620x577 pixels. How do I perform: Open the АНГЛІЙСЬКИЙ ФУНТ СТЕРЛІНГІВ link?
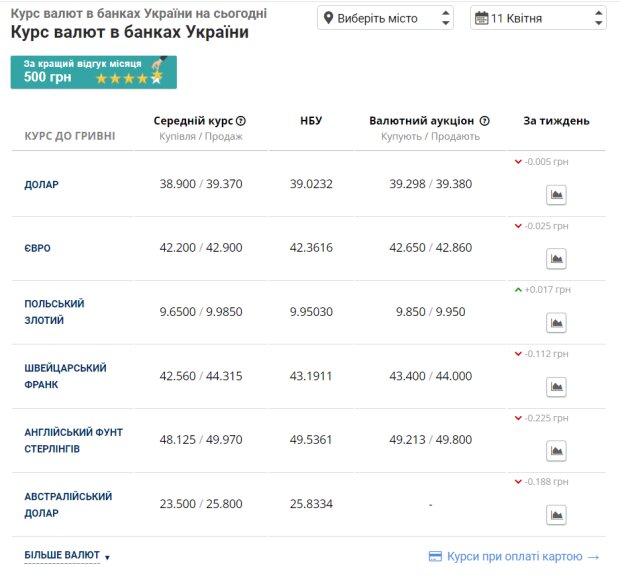74,440
